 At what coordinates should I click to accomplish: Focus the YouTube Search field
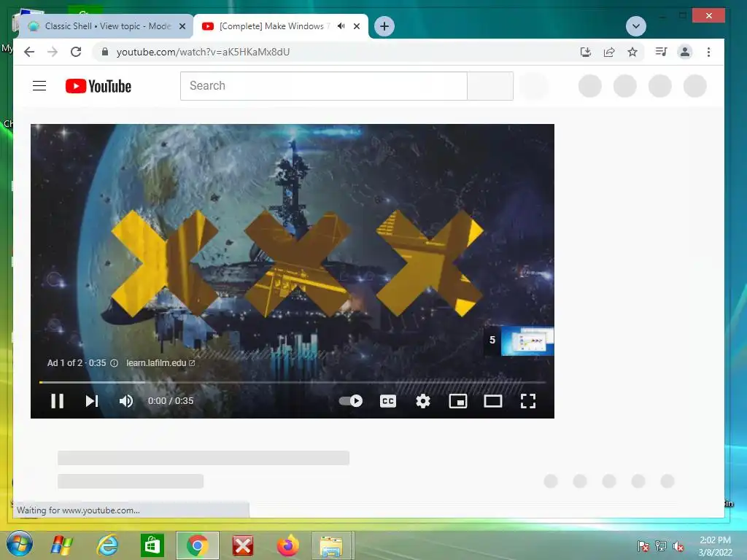[x=323, y=86]
